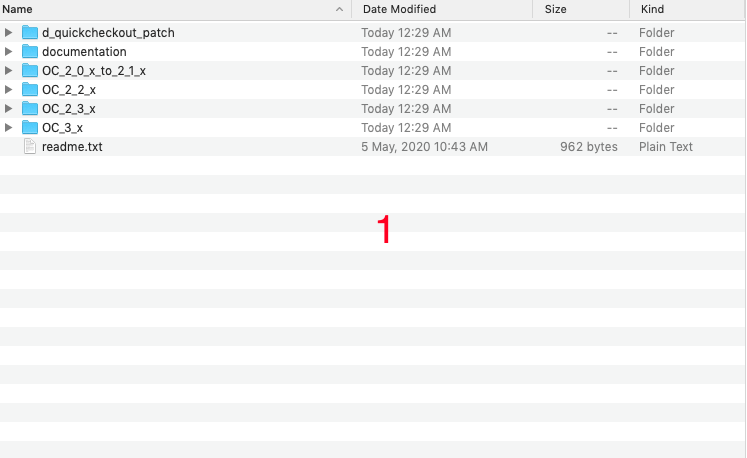Click the readme.txt document icon

pyautogui.click(x=30, y=146)
